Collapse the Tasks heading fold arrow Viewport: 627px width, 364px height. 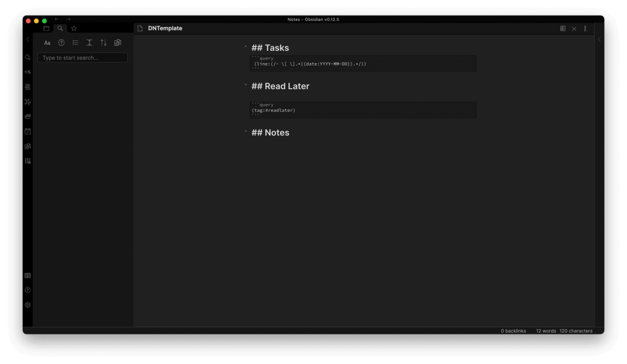coord(246,47)
